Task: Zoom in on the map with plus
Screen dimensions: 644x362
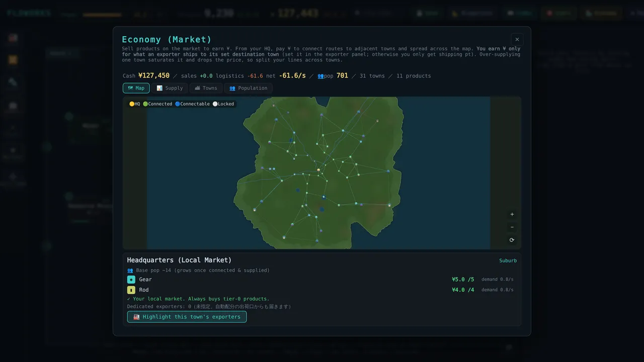Action: click(512, 214)
